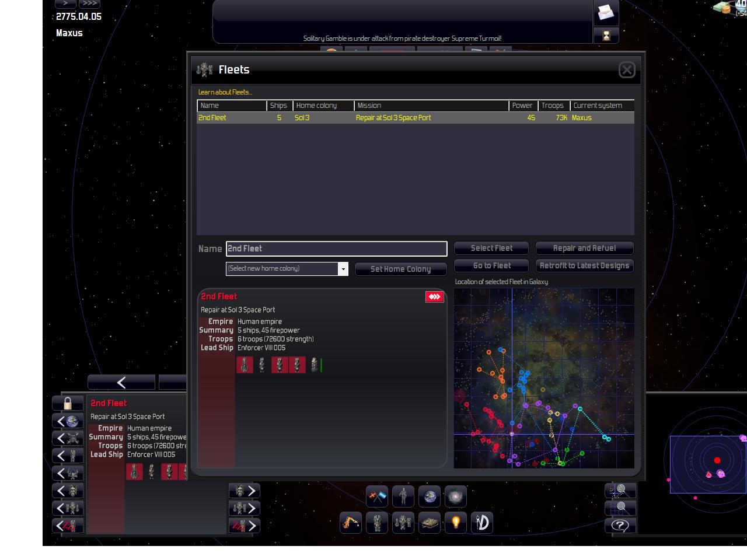The height and width of the screenshot is (560, 747).
Task: Go to previous fleet with left three-ship arrow button
Action: (x=68, y=508)
